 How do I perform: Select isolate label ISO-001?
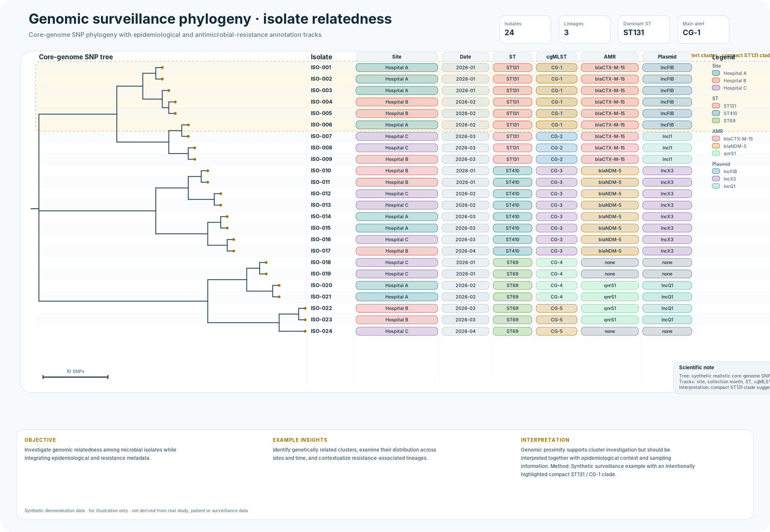pyautogui.click(x=321, y=67)
